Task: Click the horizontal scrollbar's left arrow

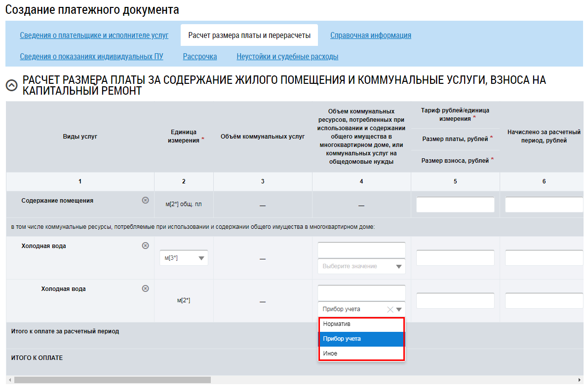Action: pos(9,380)
